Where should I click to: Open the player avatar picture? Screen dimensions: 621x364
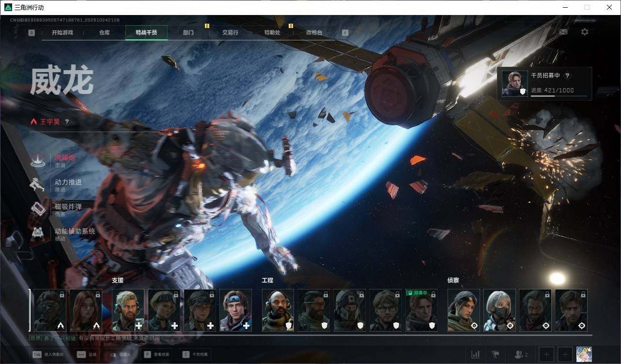[584, 354]
